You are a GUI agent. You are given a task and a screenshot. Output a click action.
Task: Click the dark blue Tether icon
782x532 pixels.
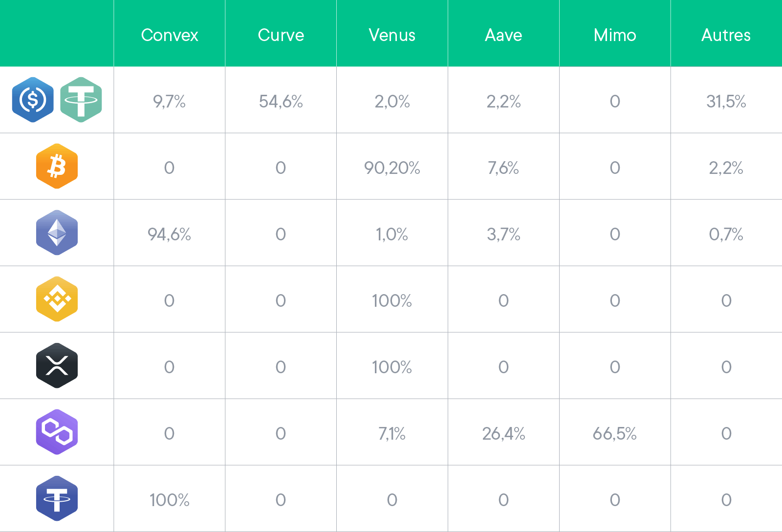(57, 498)
